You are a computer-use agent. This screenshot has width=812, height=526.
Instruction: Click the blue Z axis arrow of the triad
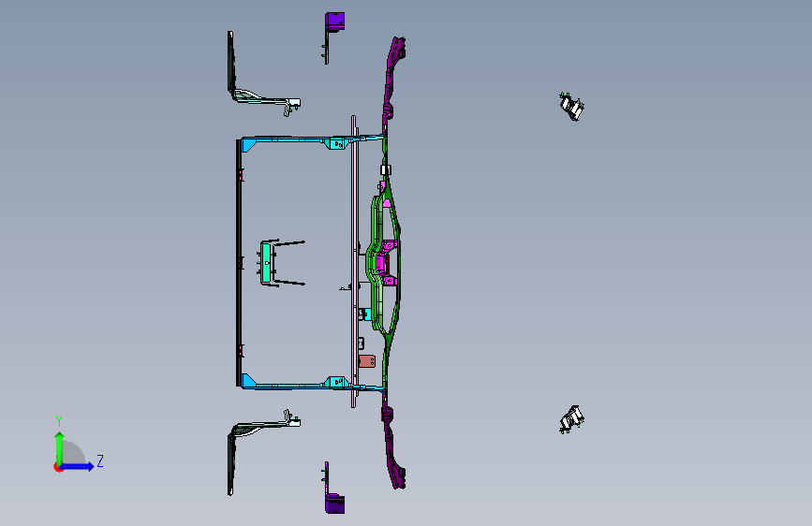pos(78,466)
